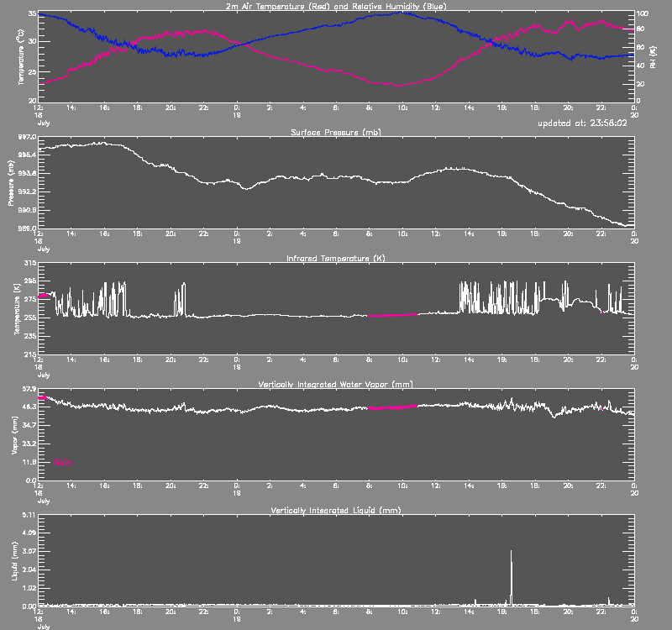Screen dimensions: 672x630
Task: Click the "295" infrared tick value
Action: pos(30,281)
